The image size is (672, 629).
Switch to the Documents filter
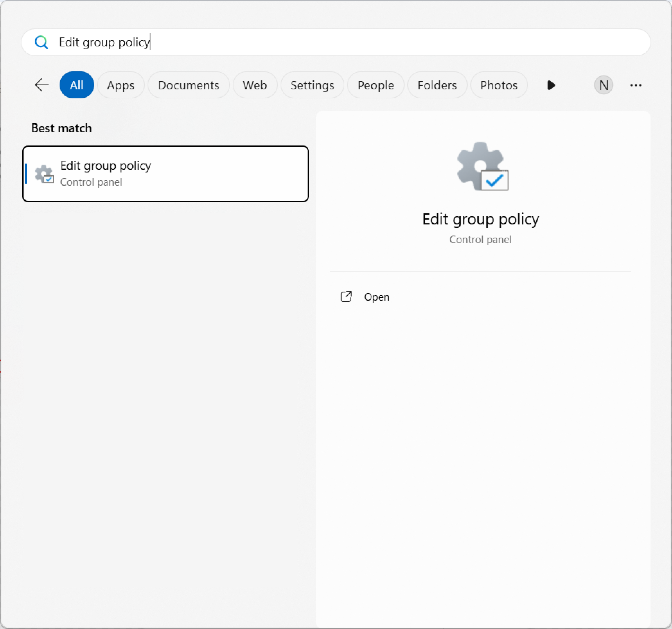(x=188, y=85)
